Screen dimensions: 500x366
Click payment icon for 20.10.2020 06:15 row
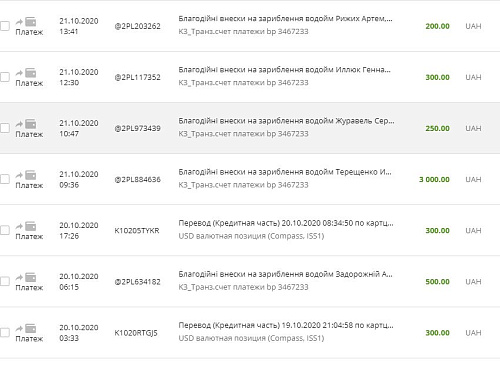(x=31, y=277)
